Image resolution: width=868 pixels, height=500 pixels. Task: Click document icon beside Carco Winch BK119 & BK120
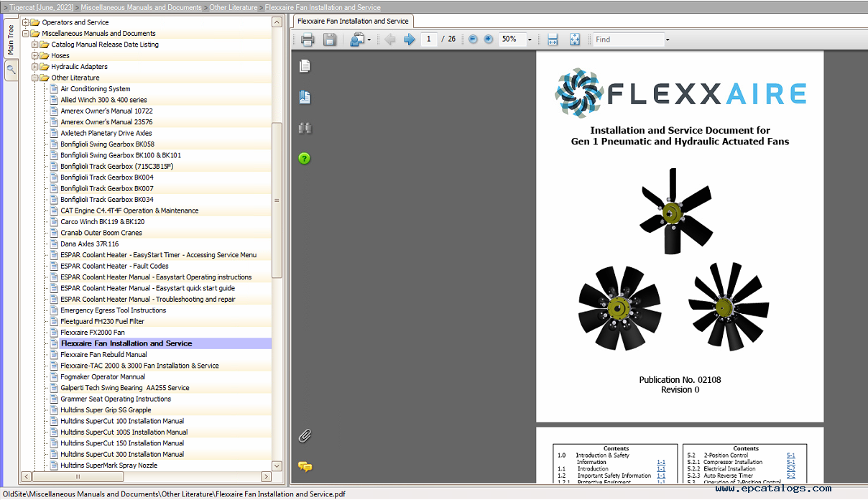54,221
